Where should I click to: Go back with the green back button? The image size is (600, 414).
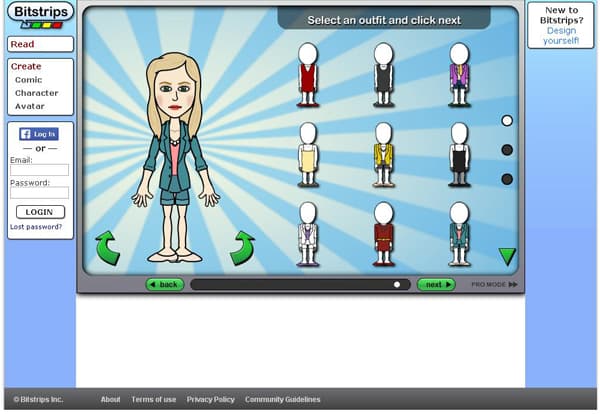click(165, 285)
